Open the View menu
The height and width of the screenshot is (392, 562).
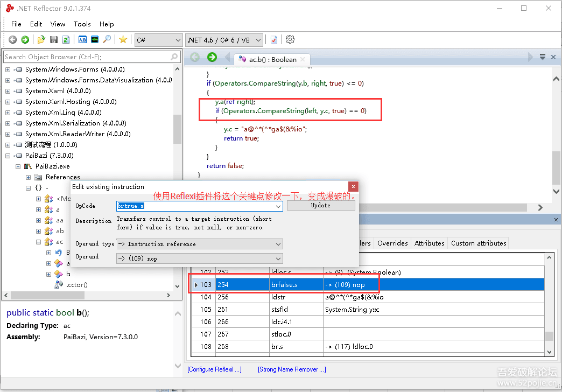coord(58,24)
